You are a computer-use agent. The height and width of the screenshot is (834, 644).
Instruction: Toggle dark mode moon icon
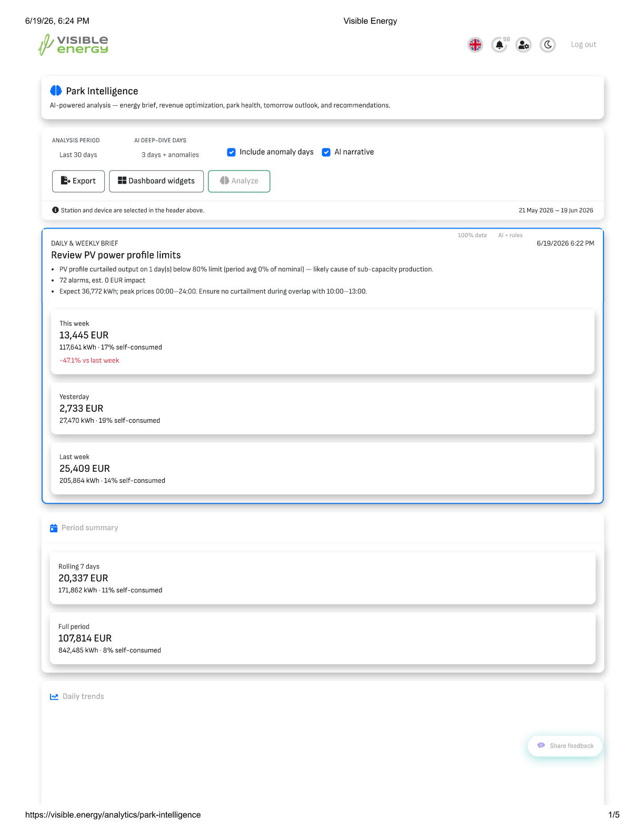click(x=548, y=45)
